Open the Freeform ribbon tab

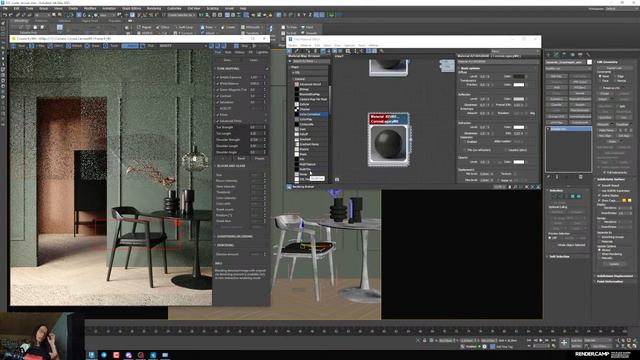41,20
